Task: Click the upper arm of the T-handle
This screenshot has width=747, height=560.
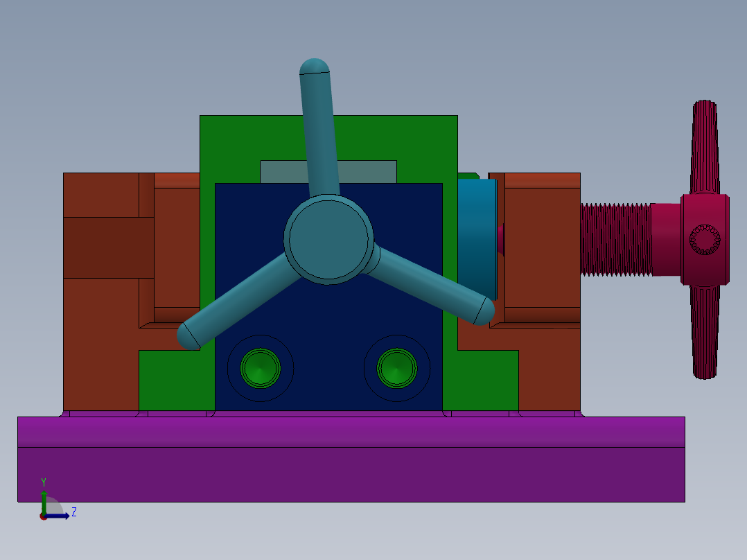Action: pos(704,146)
